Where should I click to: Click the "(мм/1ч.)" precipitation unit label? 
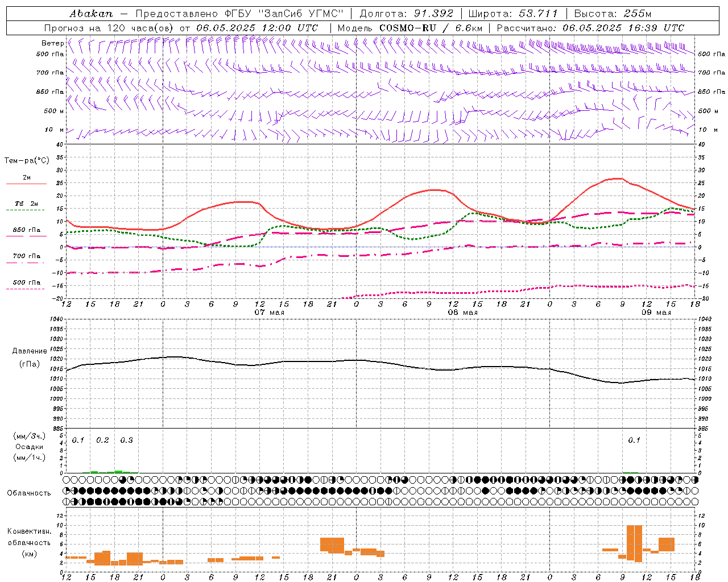[x=30, y=458]
